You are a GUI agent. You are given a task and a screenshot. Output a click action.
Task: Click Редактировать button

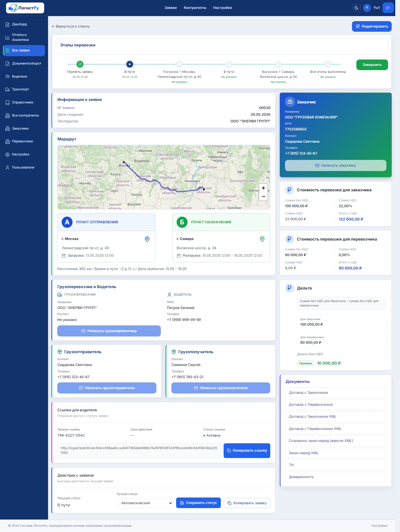pyautogui.click(x=372, y=26)
